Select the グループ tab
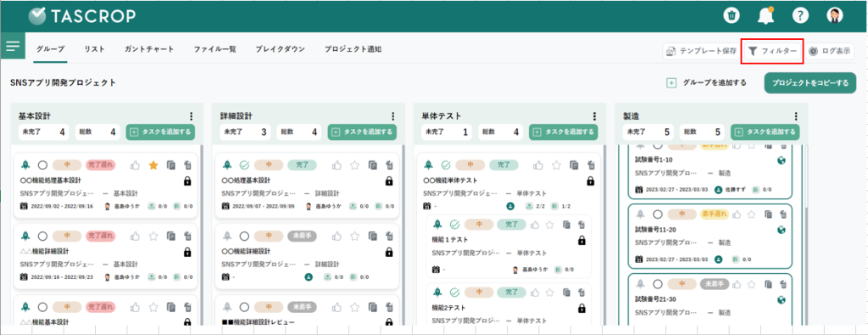The height and width of the screenshot is (335, 868). 50,49
